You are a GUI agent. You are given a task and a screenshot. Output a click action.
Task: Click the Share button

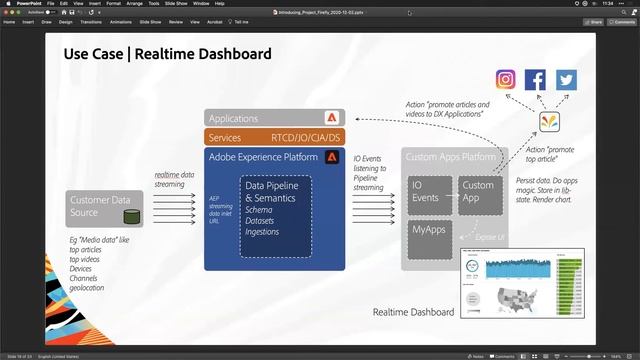[x=593, y=22]
